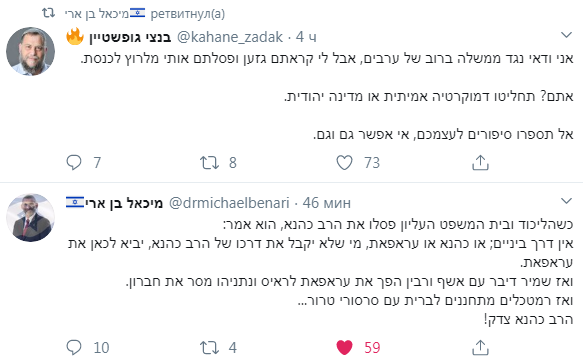Click the ретвитнул(а) retweeted-by label

click(x=187, y=14)
